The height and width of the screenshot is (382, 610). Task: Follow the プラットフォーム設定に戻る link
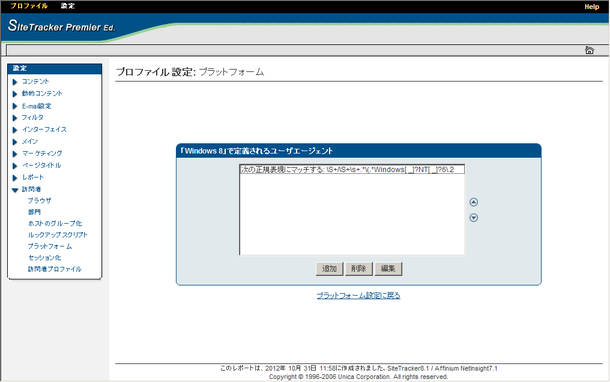[x=358, y=296]
